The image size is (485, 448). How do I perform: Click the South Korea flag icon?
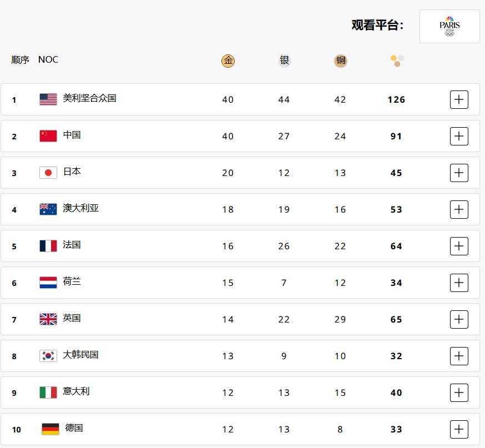(x=48, y=356)
